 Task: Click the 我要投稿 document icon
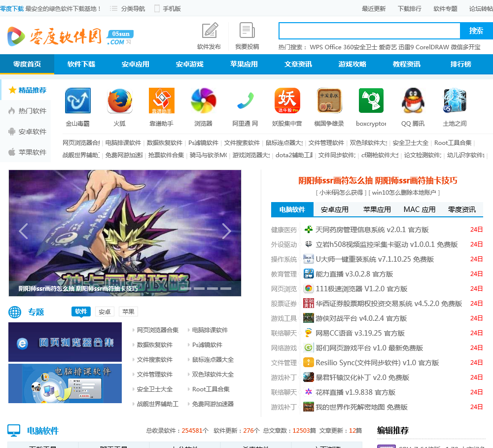click(x=247, y=31)
